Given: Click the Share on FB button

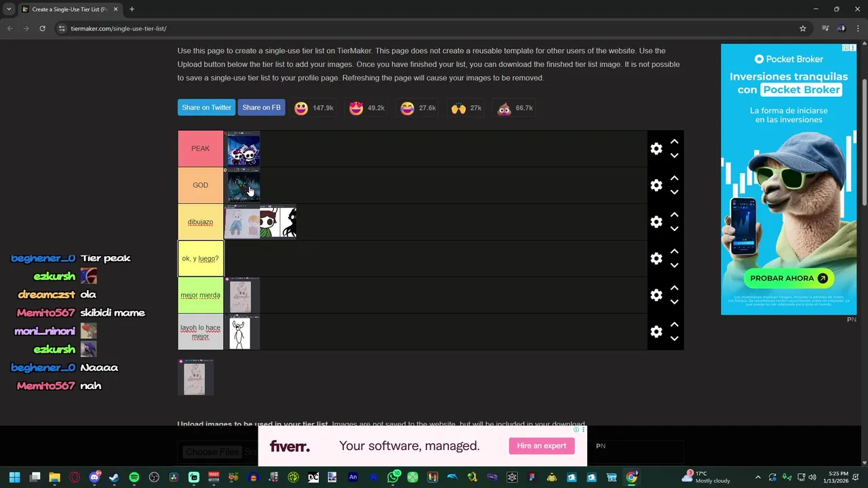Looking at the screenshot, I should (x=261, y=108).
